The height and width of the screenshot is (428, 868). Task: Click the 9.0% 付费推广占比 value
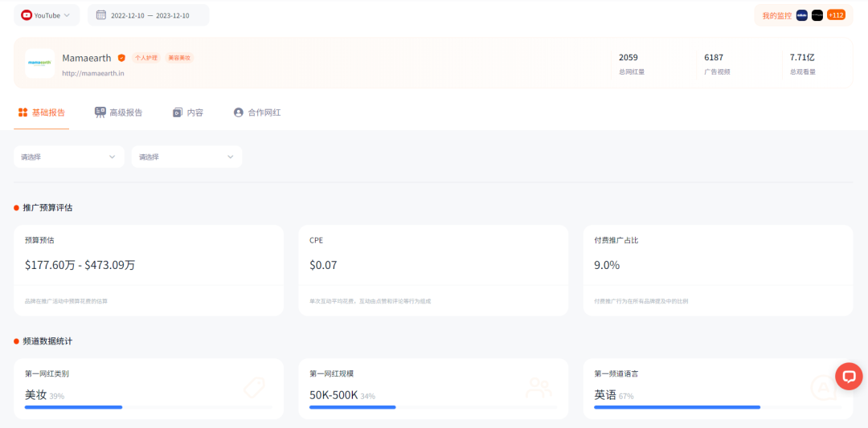607,265
